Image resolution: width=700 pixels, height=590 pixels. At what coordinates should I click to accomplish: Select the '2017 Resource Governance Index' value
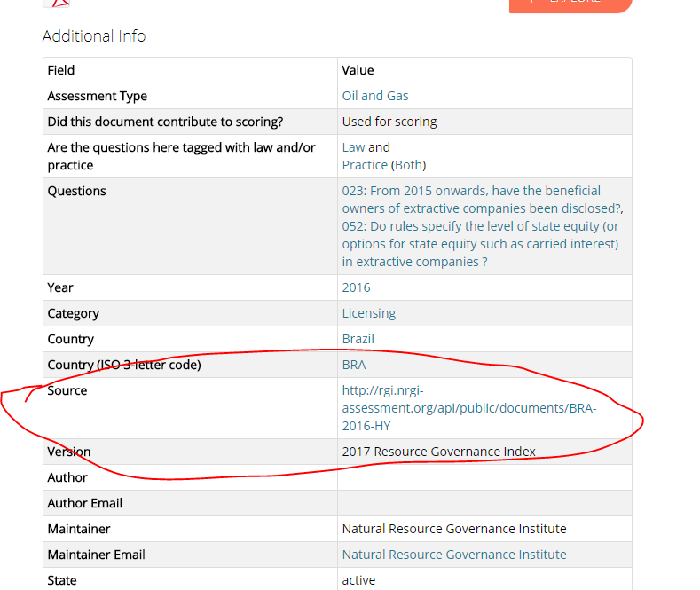pos(438,452)
